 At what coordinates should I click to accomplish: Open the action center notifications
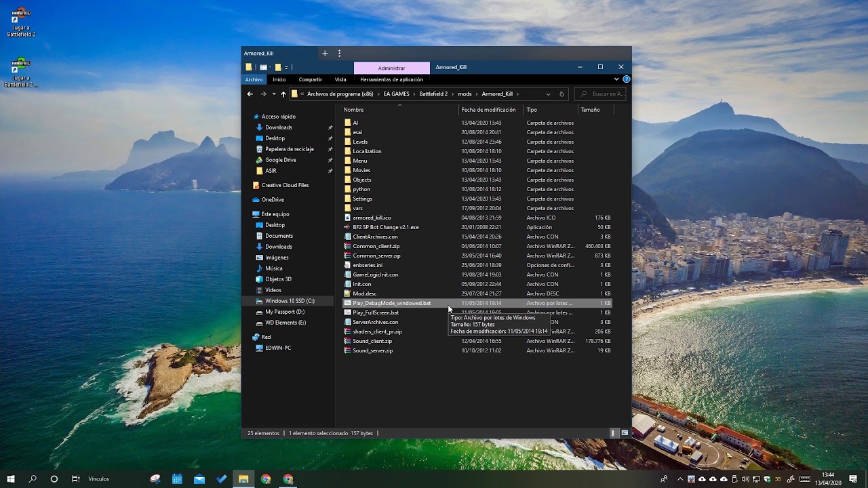pyautogui.click(x=853, y=479)
